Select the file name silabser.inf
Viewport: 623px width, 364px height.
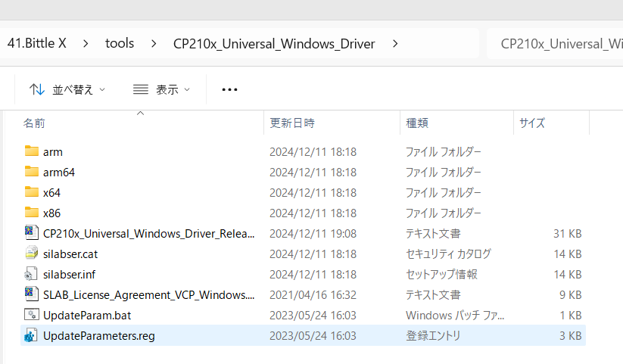click(x=69, y=274)
